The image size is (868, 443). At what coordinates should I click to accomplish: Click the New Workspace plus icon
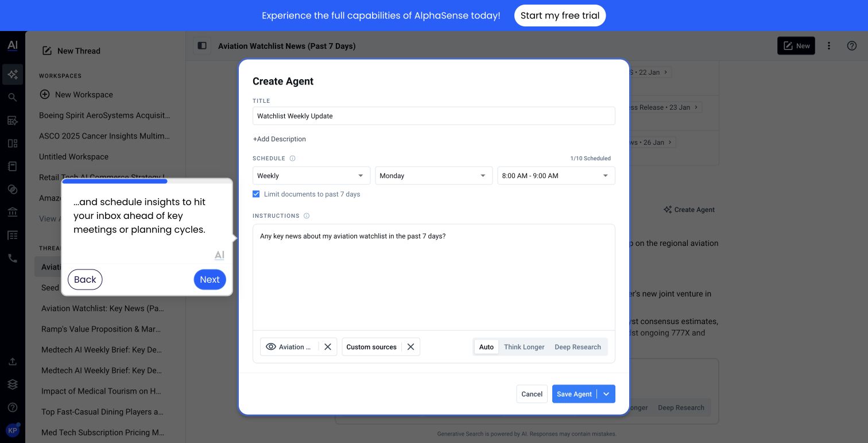(44, 94)
